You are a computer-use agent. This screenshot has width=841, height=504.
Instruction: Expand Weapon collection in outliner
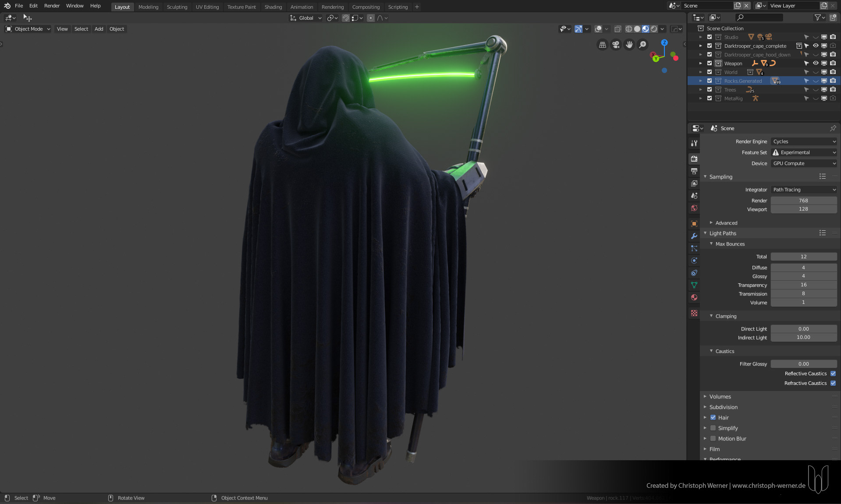(701, 63)
